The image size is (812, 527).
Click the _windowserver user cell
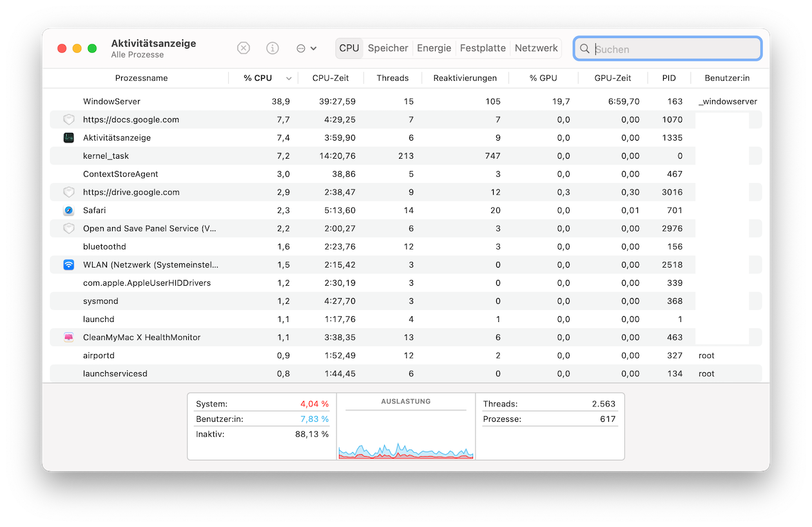pyautogui.click(x=728, y=101)
